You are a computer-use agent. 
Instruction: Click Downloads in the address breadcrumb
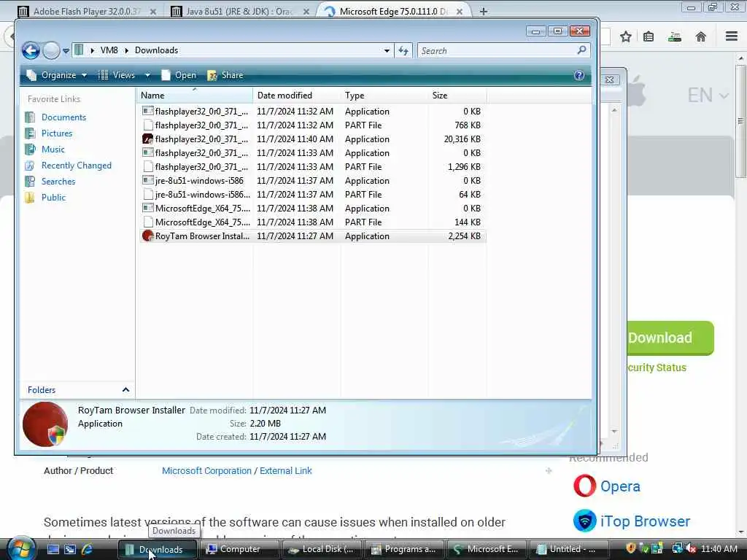(x=156, y=50)
